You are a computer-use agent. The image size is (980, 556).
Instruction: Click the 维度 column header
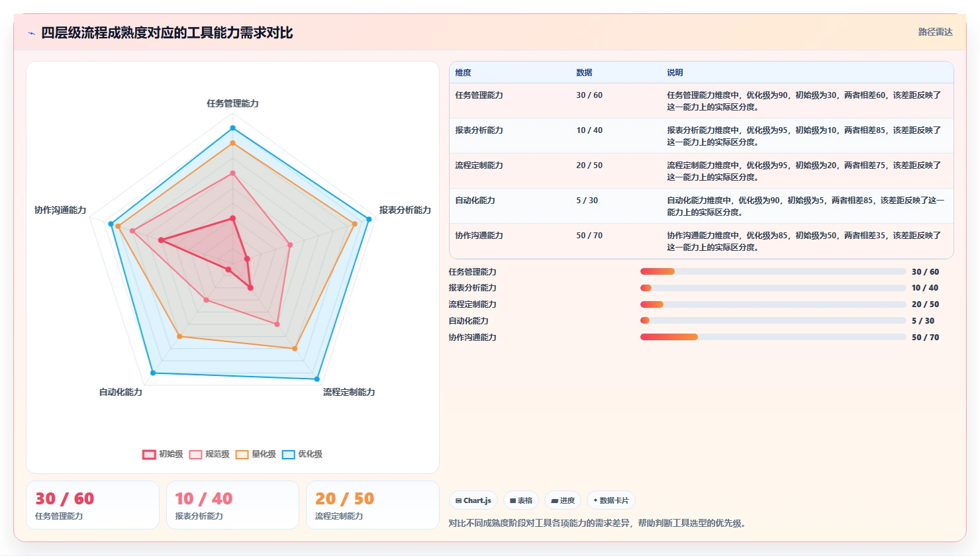click(463, 73)
